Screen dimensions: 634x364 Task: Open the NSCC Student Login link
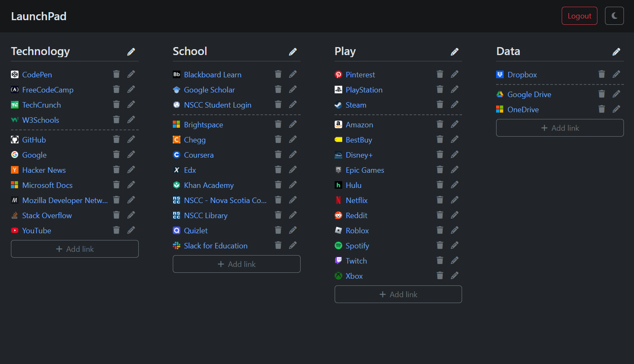pos(218,105)
